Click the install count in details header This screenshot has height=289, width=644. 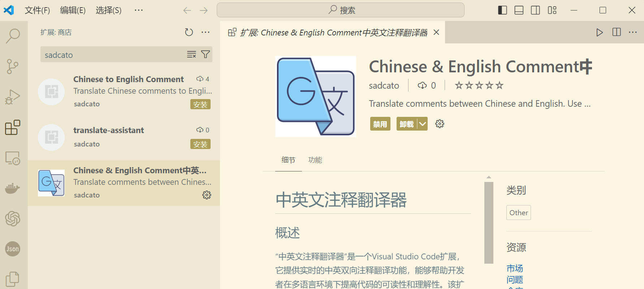point(427,85)
